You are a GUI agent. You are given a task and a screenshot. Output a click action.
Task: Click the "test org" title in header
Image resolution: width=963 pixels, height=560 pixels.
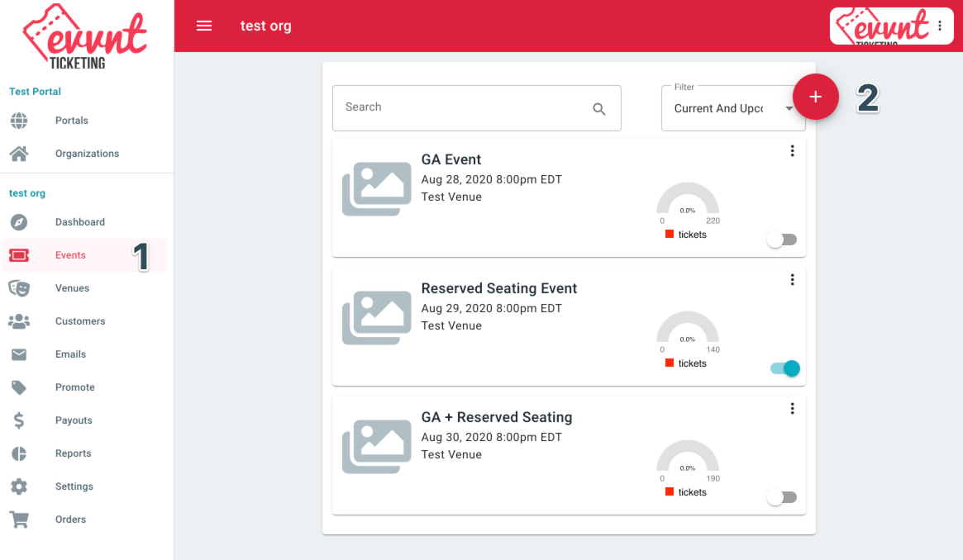point(266,26)
